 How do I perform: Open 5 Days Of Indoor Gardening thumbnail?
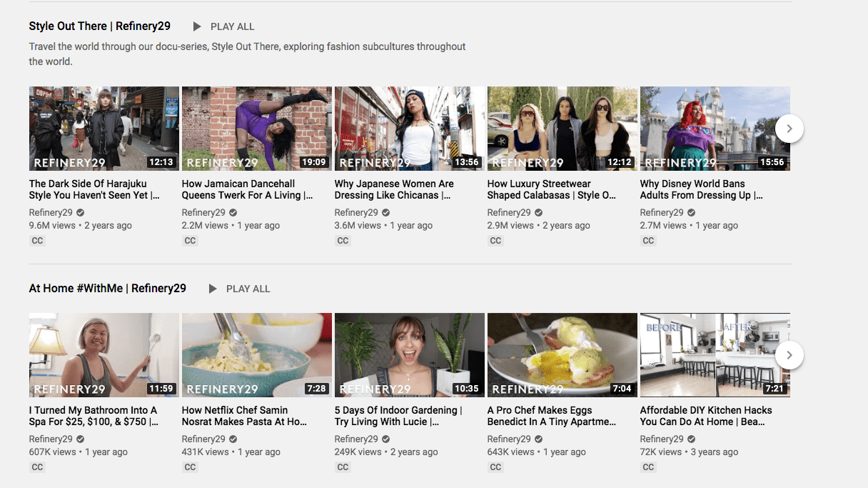[410, 355]
